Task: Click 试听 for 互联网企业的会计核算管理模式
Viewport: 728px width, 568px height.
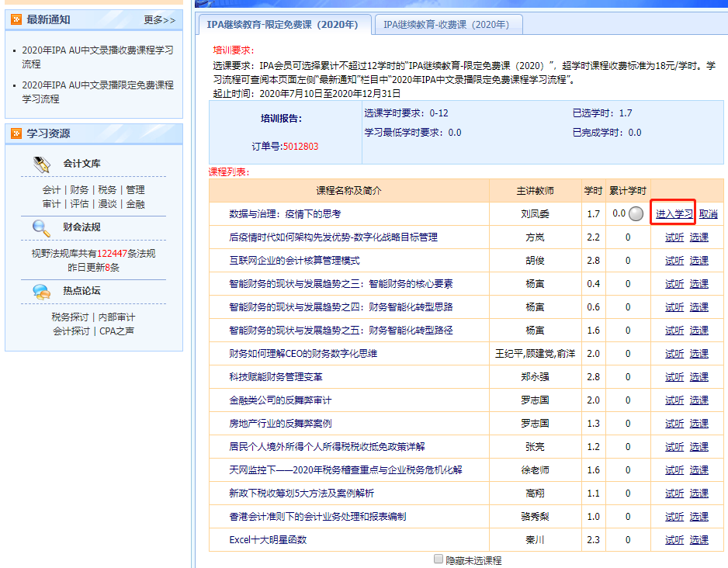Action: point(674,261)
